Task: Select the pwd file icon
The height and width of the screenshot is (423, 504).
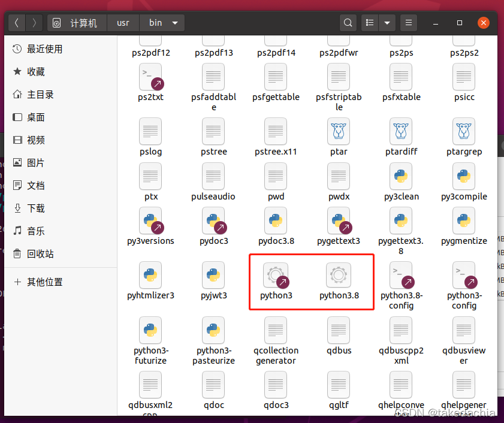Action: [276, 176]
